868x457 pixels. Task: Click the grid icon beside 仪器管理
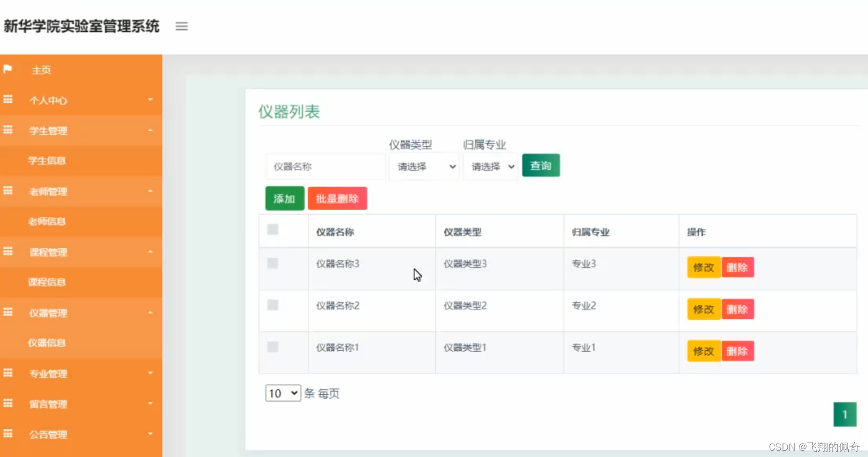8,312
